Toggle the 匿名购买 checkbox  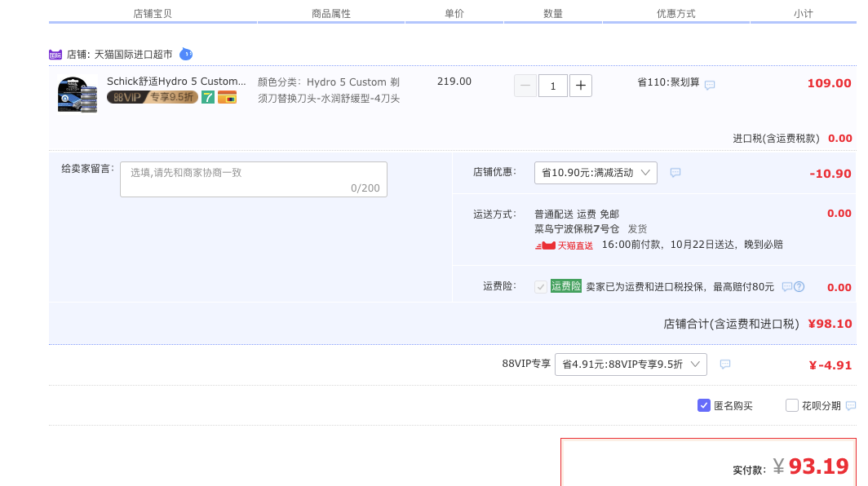coord(703,405)
